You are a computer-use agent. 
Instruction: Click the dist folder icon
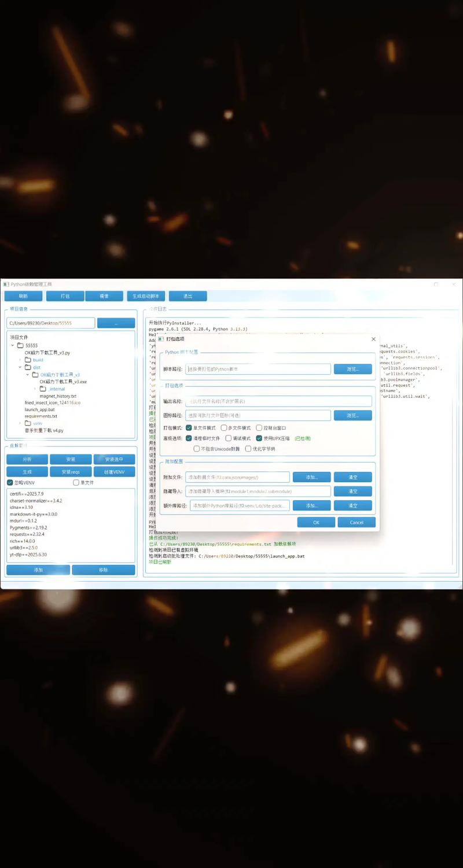tap(27, 367)
